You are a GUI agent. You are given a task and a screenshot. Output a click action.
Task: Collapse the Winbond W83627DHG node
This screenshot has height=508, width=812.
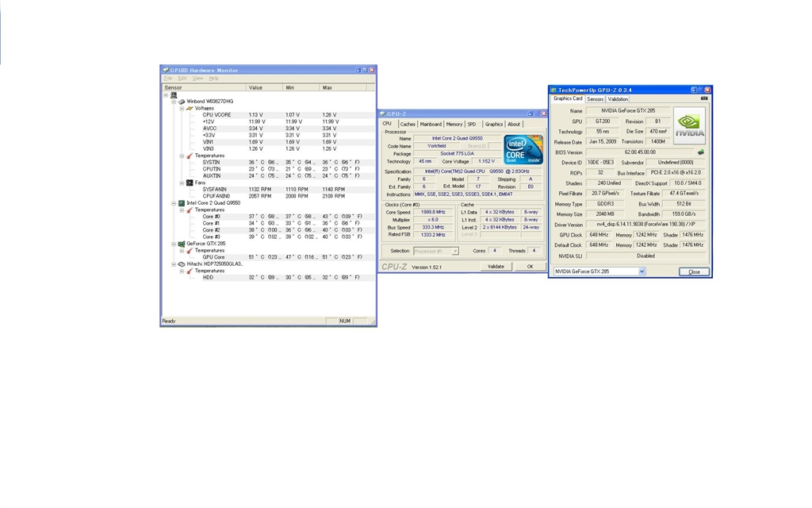pos(174,102)
